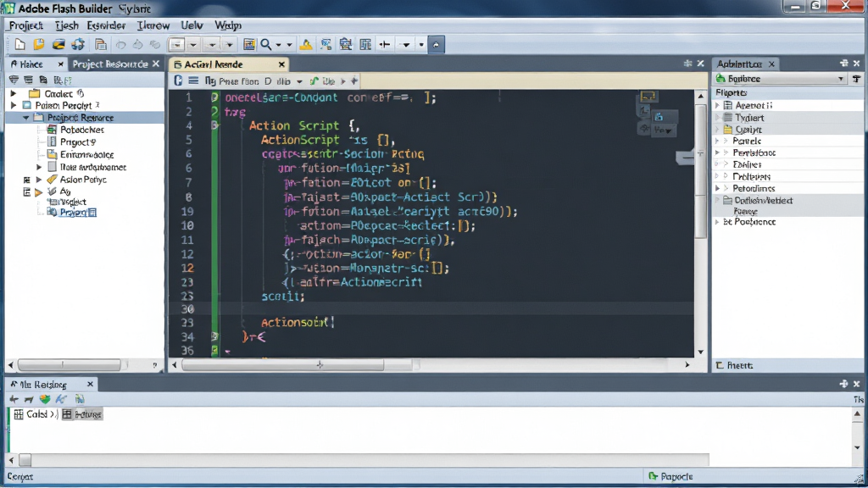Click the Pefuge button in bottom panel
This screenshot has width=868, height=488.
82,413
